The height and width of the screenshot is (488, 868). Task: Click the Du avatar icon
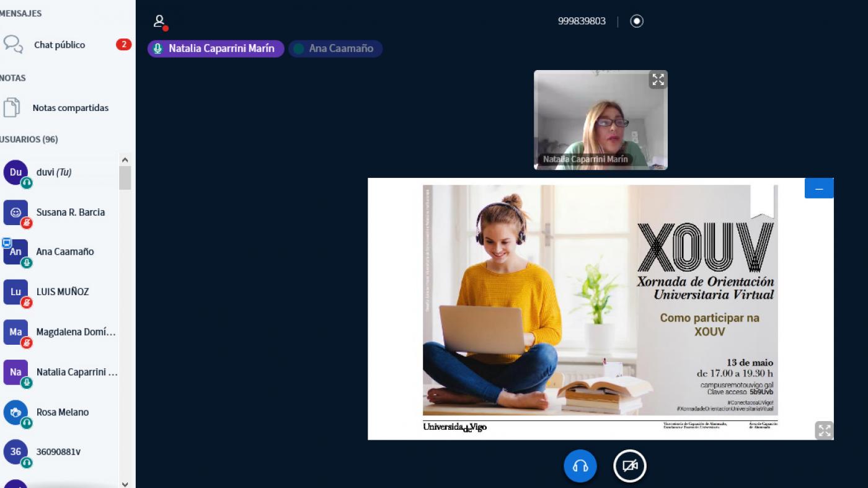pyautogui.click(x=15, y=172)
